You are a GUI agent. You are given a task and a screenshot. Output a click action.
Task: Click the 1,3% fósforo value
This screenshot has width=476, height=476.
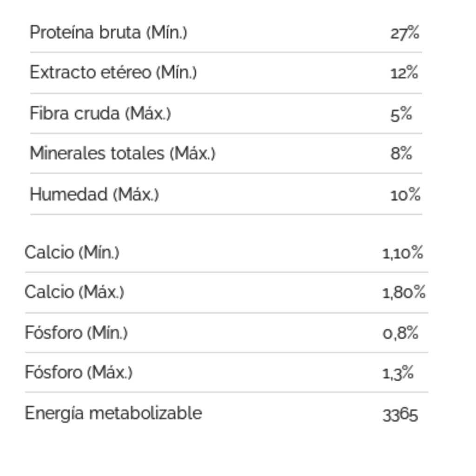point(398,373)
